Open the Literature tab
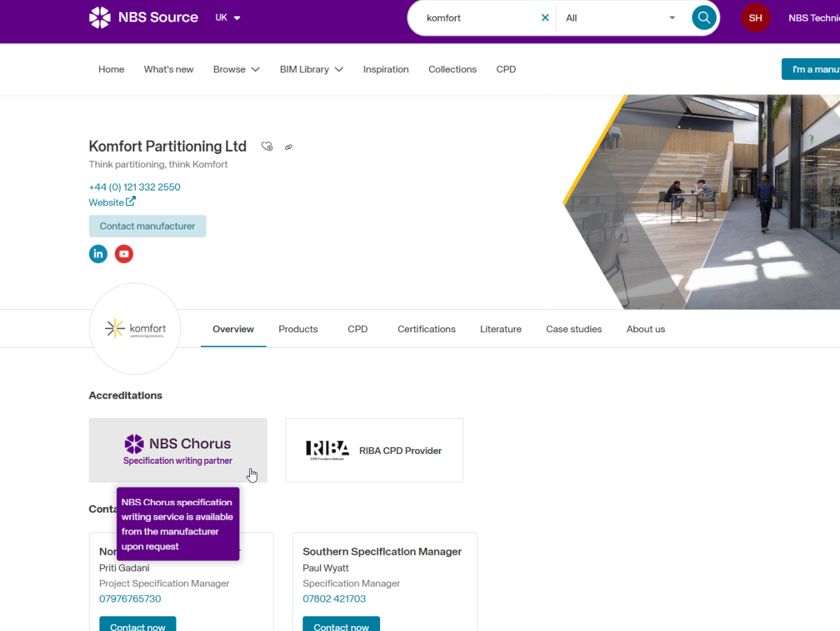Viewport: 840px width, 631px height. [x=500, y=329]
